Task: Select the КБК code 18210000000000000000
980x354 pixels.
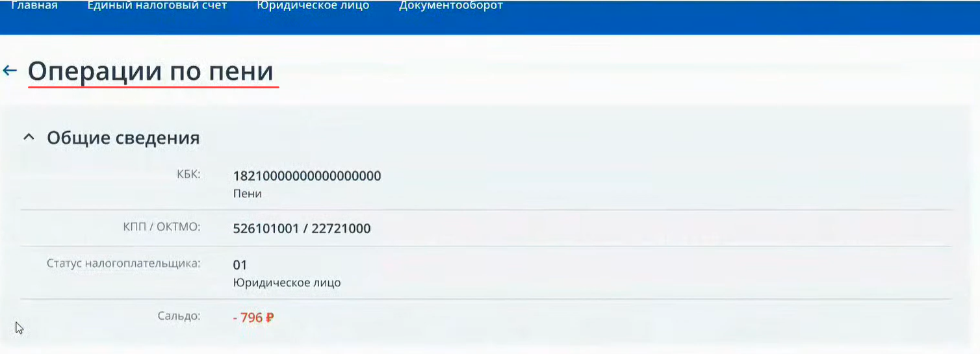Action: (307, 176)
